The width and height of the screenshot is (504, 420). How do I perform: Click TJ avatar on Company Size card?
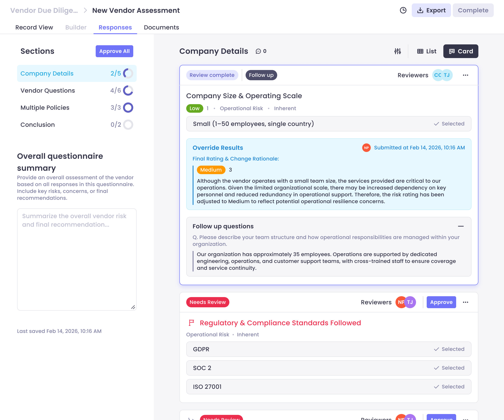tap(447, 75)
